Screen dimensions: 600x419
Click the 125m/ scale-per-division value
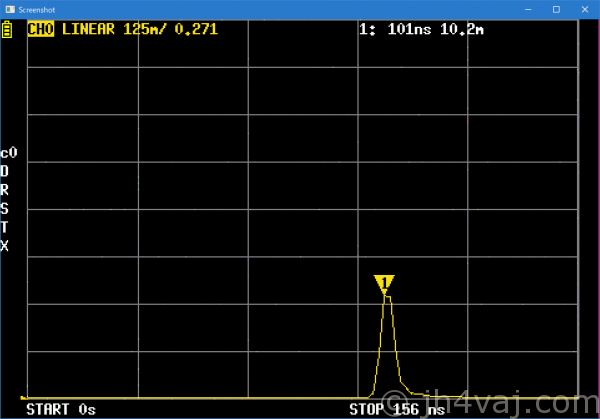[145, 29]
